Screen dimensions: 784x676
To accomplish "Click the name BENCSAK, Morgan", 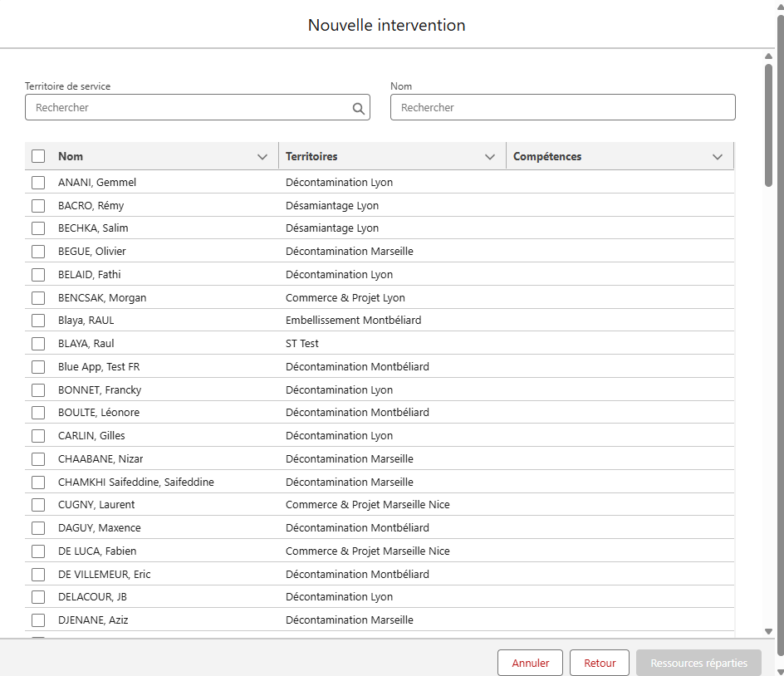I will (102, 298).
